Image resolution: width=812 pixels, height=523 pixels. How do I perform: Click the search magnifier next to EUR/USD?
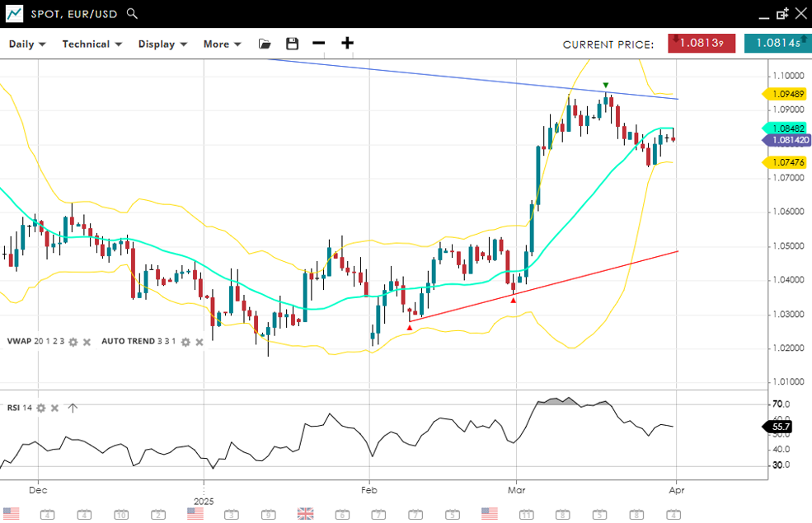[133, 14]
